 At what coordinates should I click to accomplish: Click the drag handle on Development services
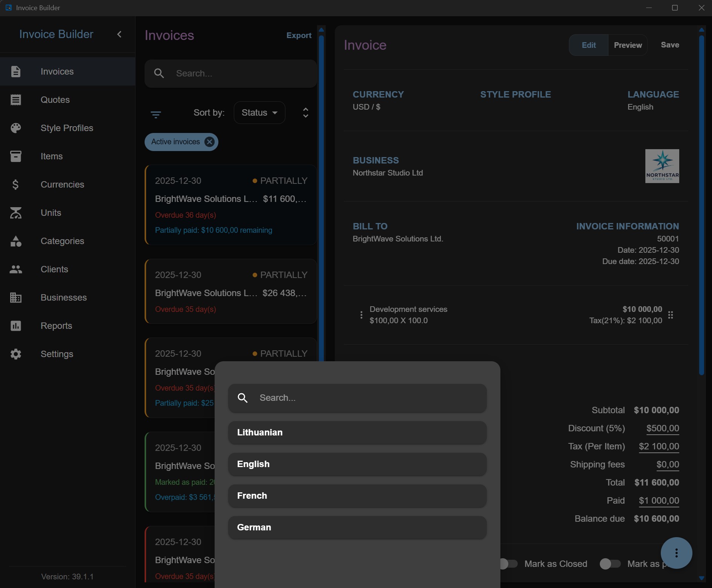pos(671,315)
